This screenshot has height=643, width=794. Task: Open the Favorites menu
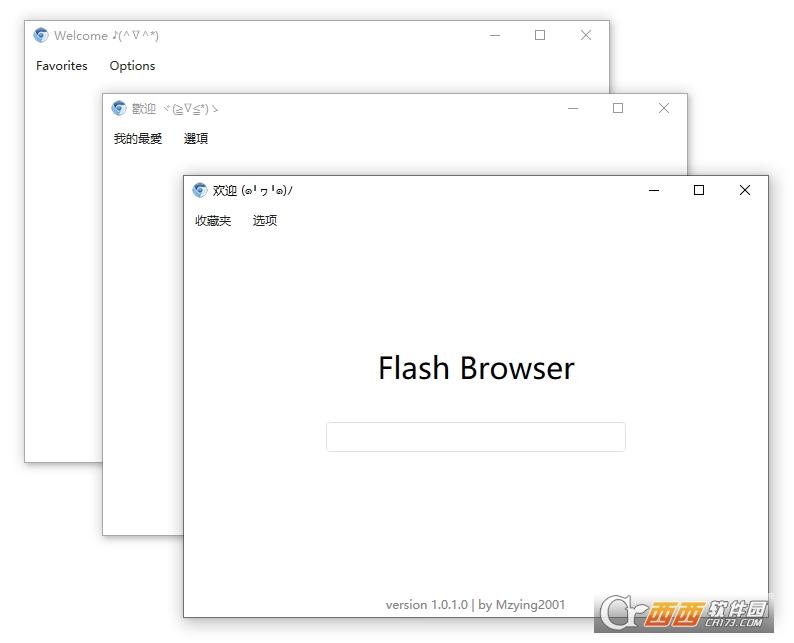point(62,66)
